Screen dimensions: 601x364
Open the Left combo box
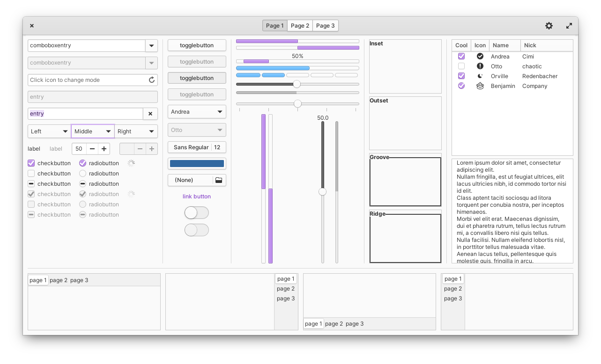pos(50,131)
